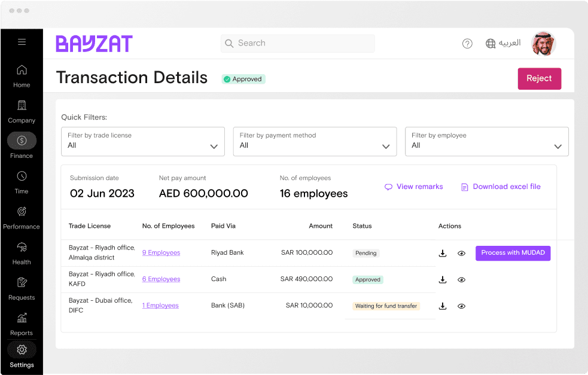The image size is (588, 375).
Task: Click eye icon for Dubai office row
Action: point(461,306)
